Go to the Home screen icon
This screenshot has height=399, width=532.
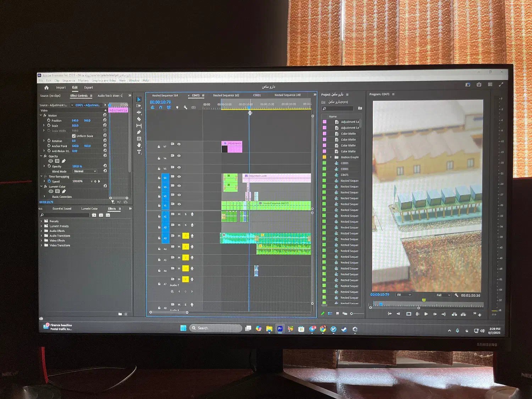pyautogui.click(x=46, y=88)
